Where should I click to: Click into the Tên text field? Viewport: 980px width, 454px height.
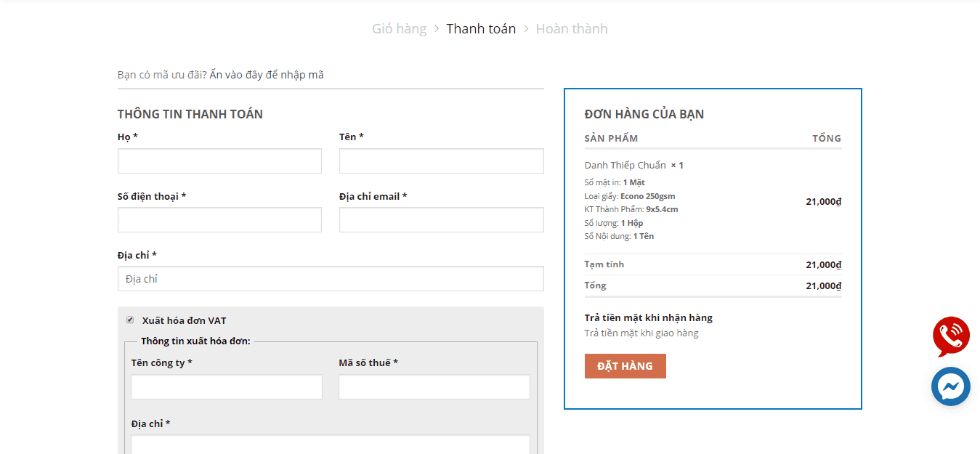pos(441,161)
